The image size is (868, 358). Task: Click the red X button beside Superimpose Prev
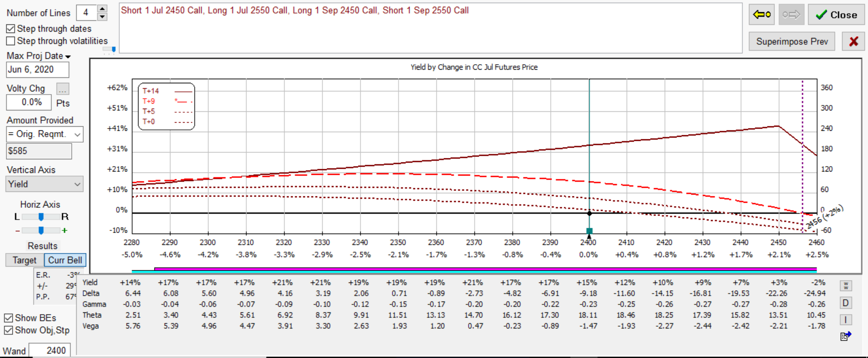pyautogui.click(x=854, y=42)
